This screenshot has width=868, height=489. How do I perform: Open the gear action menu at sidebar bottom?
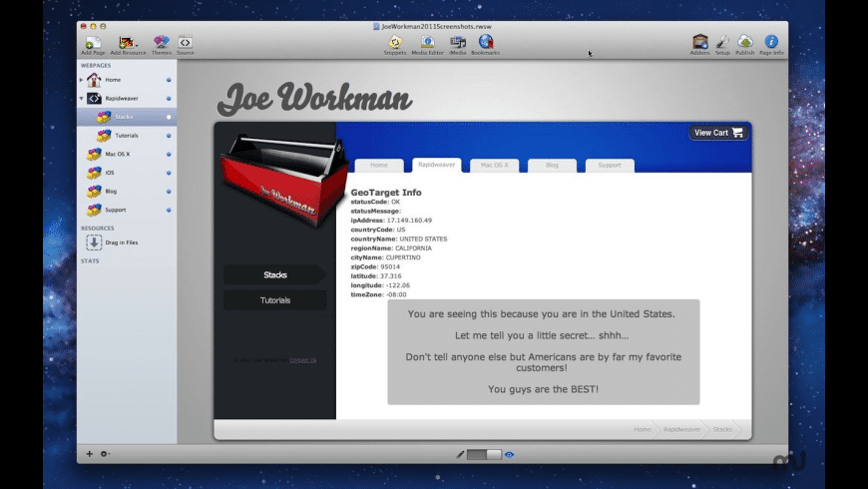pos(105,453)
